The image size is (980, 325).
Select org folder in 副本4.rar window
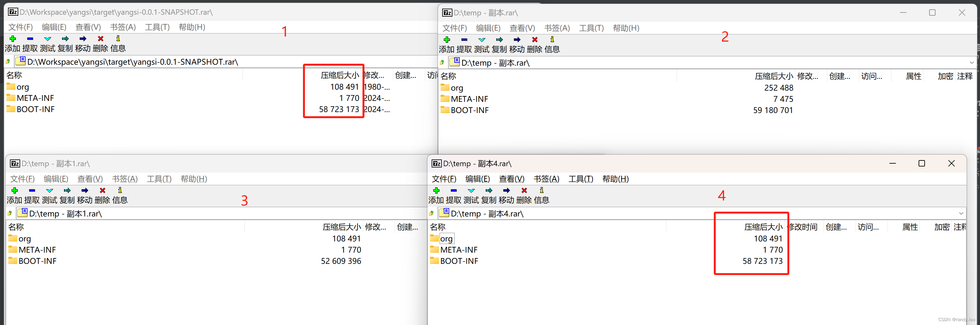coord(446,239)
